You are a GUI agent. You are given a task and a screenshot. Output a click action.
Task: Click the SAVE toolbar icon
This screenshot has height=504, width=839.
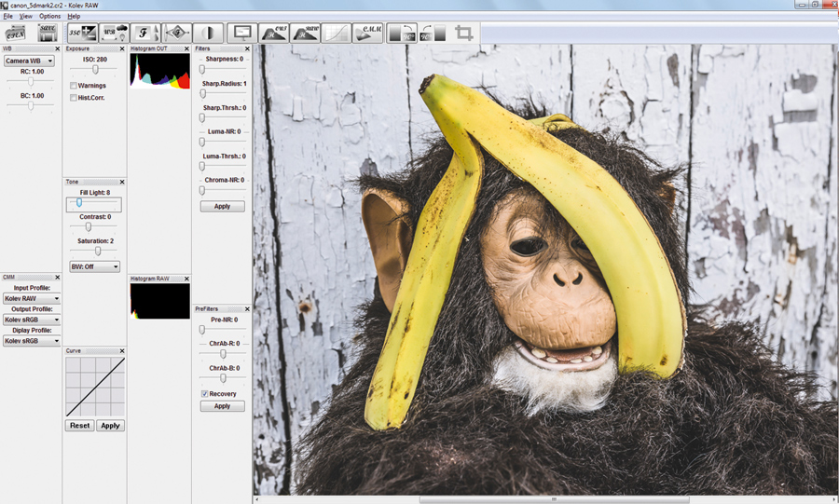click(x=48, y=34)
